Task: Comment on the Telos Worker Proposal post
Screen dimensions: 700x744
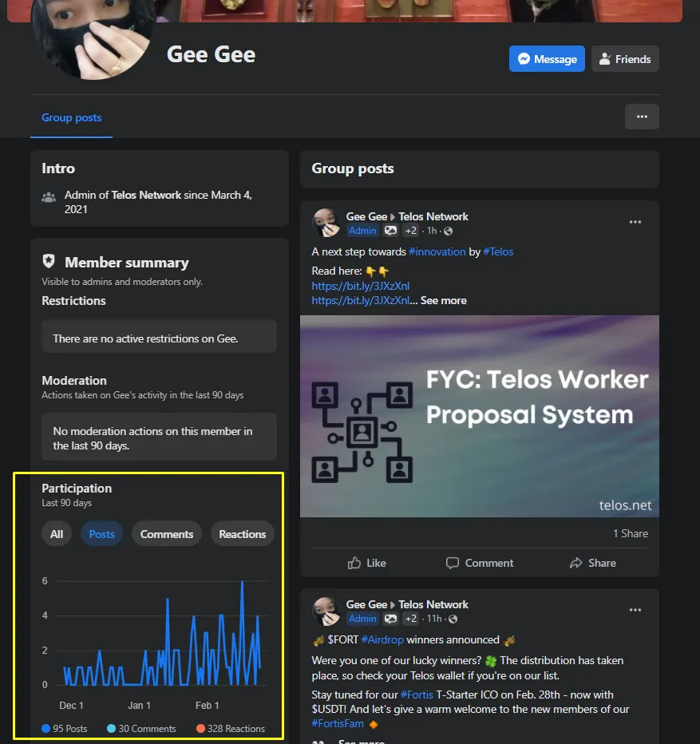Action: [480, 563]
